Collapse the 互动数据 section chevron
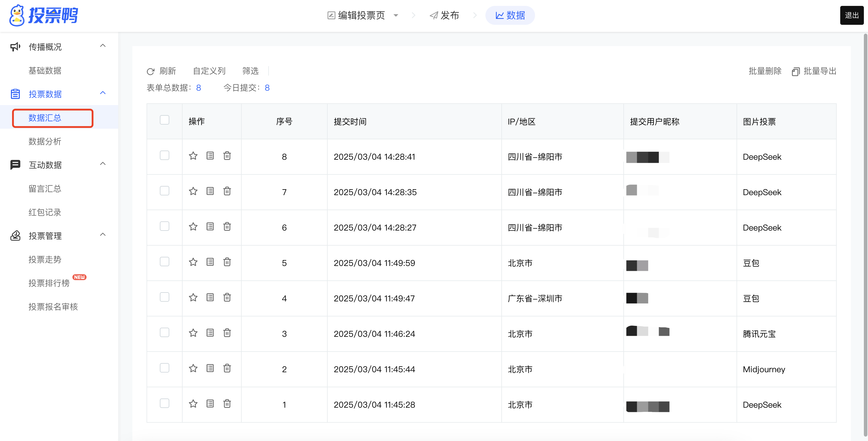Screen dimensions: 868x441 click(x=103, y=164)
